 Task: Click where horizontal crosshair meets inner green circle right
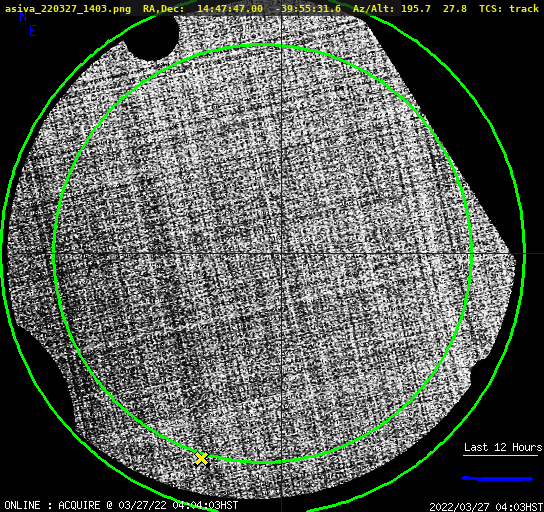(x=471, y=254)
